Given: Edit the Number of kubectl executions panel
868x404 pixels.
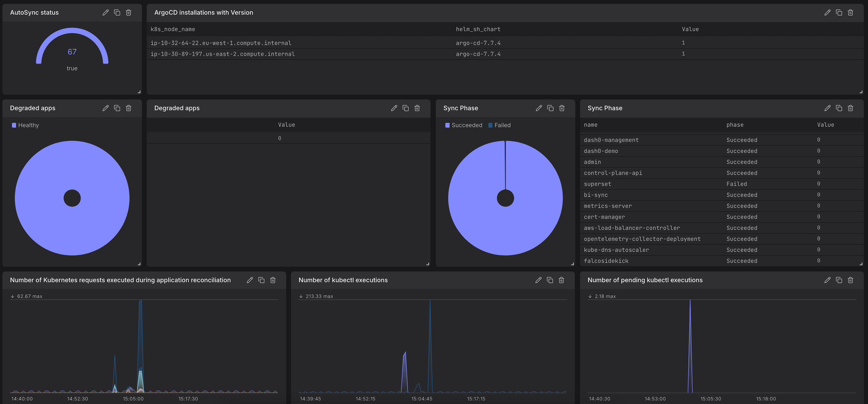Looking at the screenshot, I should click(x=538, y=280).
